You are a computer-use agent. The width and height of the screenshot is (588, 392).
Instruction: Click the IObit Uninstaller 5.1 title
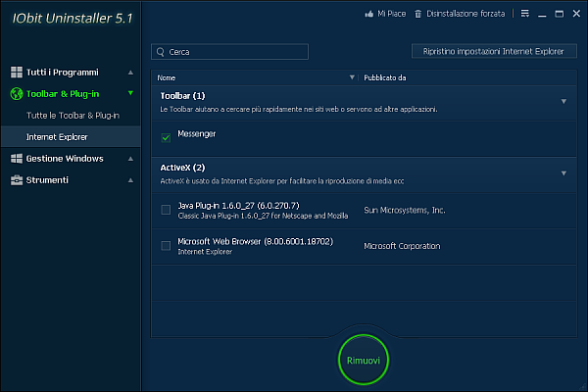(73, 19)
